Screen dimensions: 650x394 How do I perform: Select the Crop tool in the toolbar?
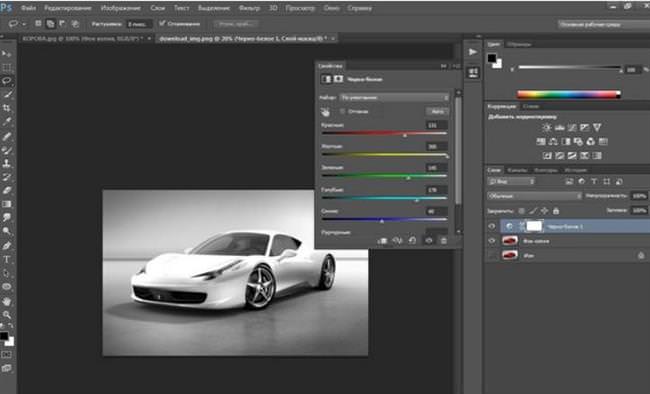(x=7, y=108)
